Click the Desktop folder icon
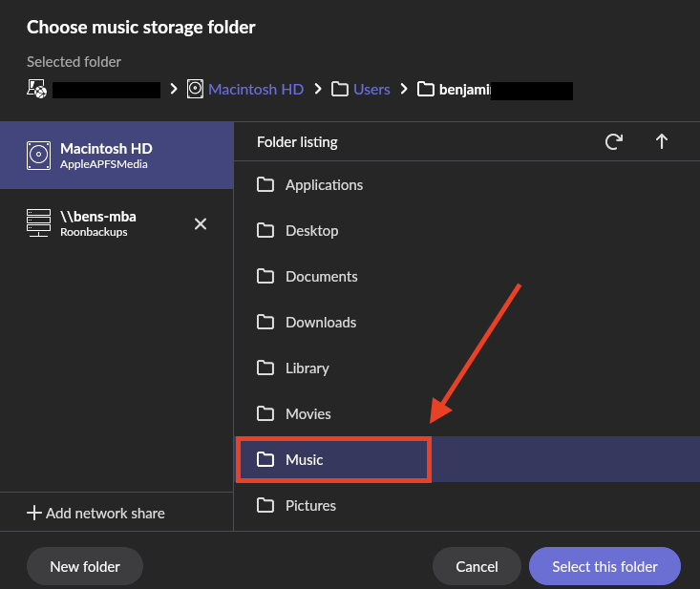 click(x=265, y=230)
